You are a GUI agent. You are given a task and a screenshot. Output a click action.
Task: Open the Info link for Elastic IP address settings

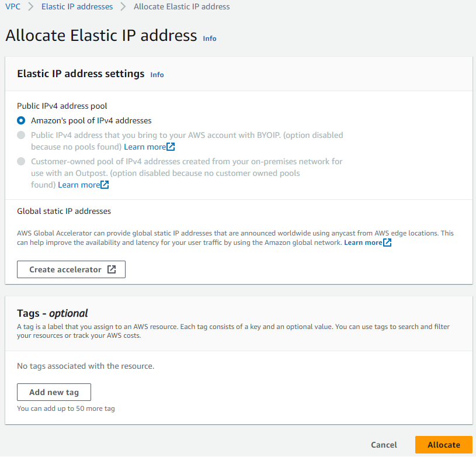pyautogui.click(x=157, y=74)
